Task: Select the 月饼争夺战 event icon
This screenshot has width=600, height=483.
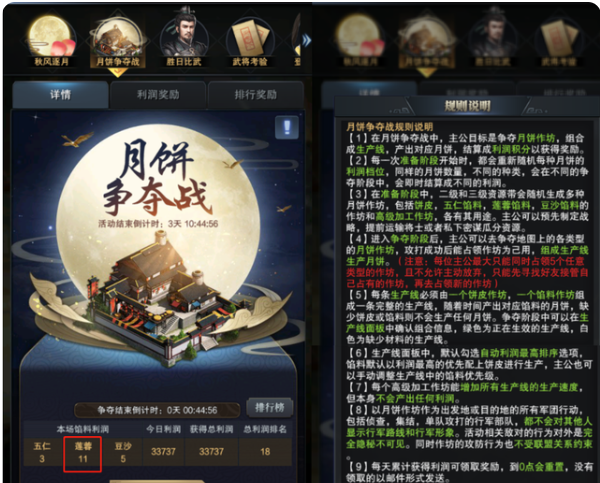Action: 118,42
